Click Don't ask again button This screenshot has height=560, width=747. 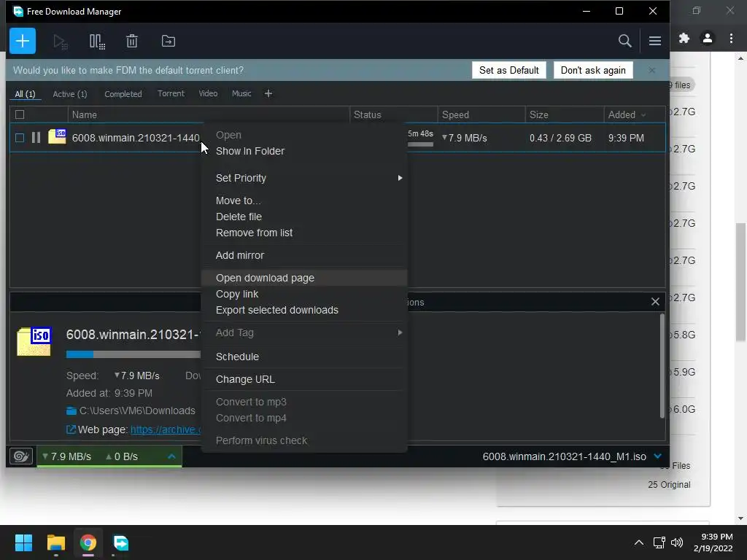click(x=593, y=70)
